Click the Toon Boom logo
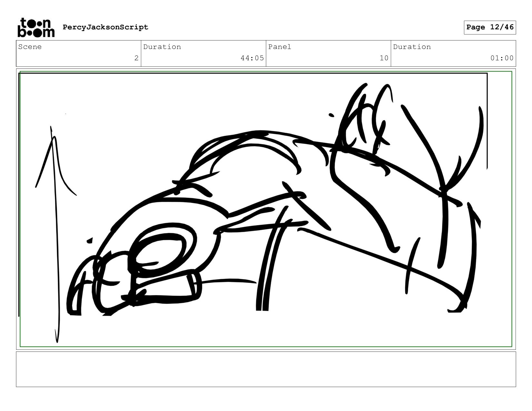Viewport: 532px width, 411px height. pos(36,27)
